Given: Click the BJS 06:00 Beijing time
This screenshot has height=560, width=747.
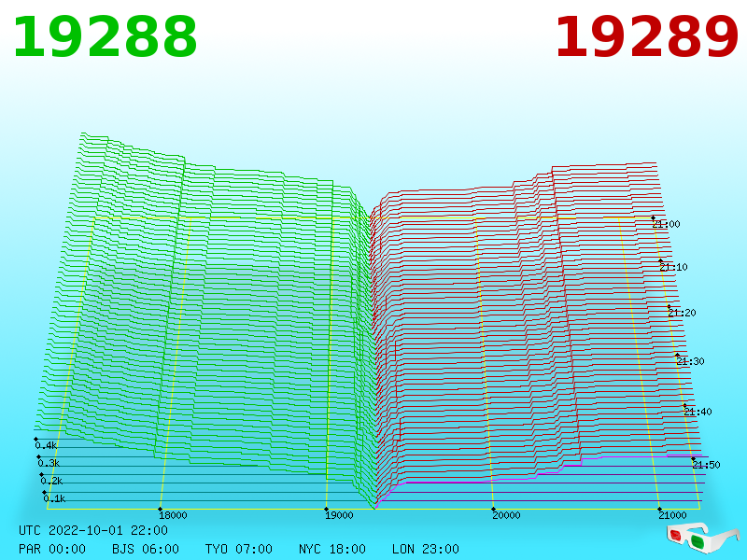Looking at the screenshot, I should (146, 549).
